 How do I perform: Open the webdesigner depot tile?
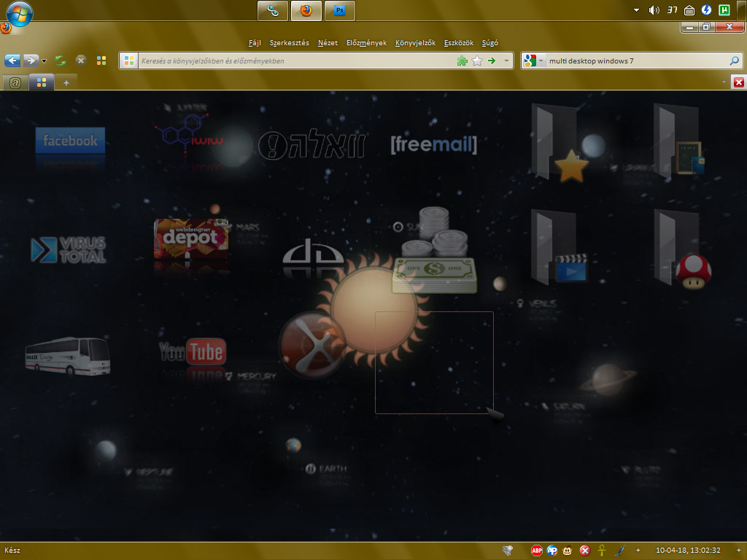point(191,238)
